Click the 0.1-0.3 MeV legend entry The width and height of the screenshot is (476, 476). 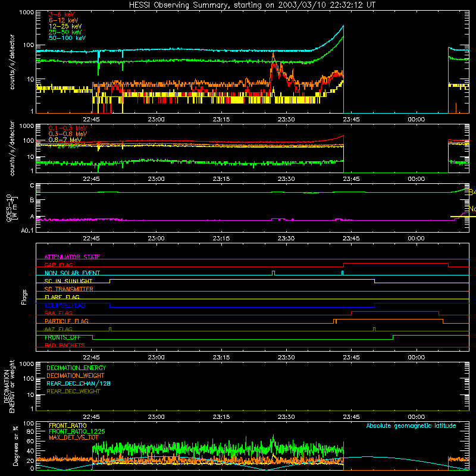[68, 128]
